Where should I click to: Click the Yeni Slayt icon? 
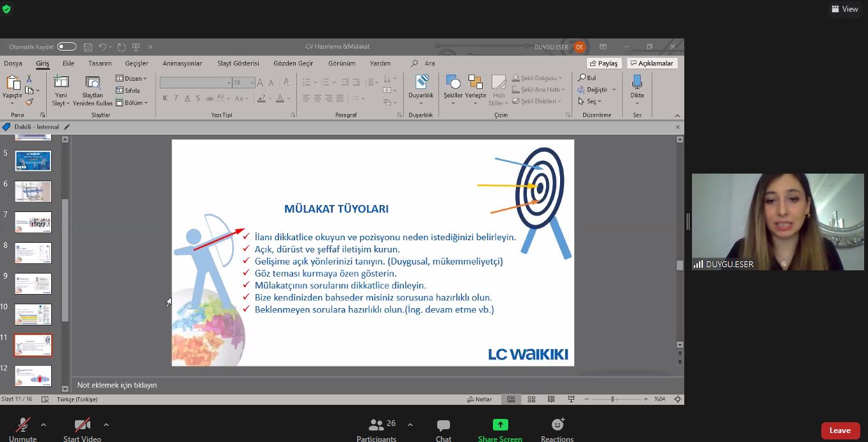pyautogui.click(x=61, y=82)
